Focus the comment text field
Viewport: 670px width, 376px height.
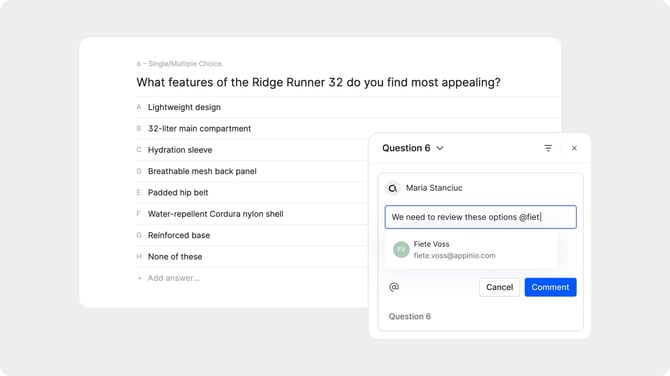point(480,217)
